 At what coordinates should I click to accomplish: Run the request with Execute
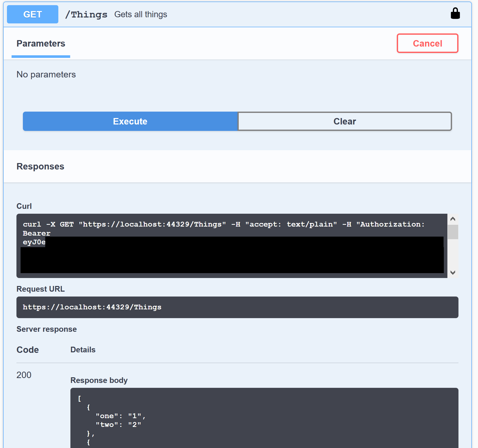pos(130,121)
